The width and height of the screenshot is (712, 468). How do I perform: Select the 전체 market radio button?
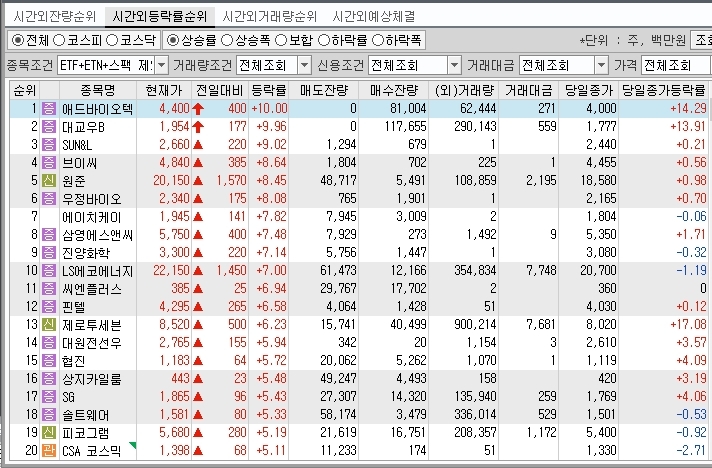pyautogui.click(x=18, y=40)
